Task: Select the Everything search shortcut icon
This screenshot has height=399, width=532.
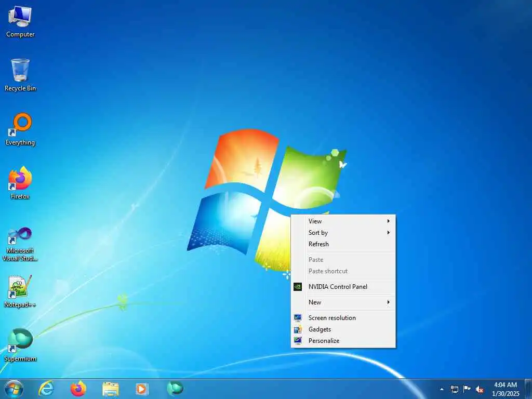Action: (x=20, y=129)
